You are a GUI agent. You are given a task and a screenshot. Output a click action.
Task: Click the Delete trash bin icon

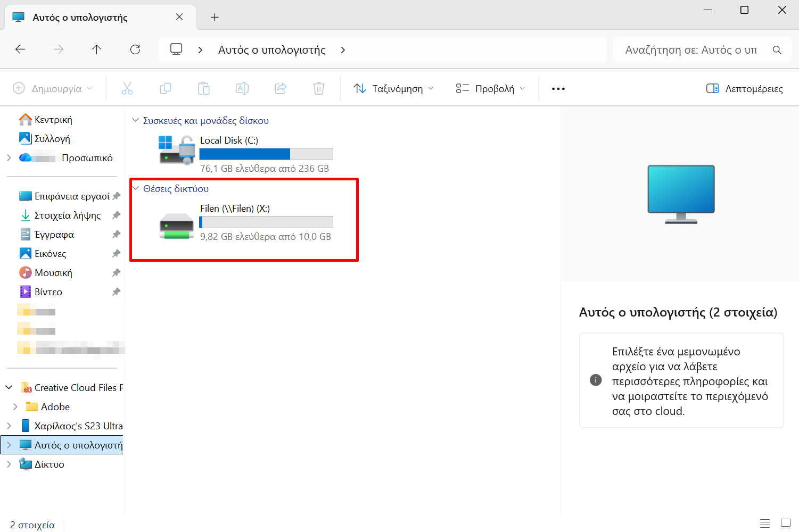(319, 88)
